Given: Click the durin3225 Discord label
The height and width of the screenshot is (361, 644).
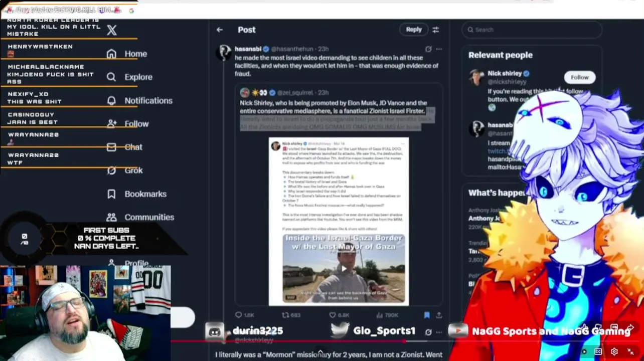Looking at the screenshot, I should 258,331.
